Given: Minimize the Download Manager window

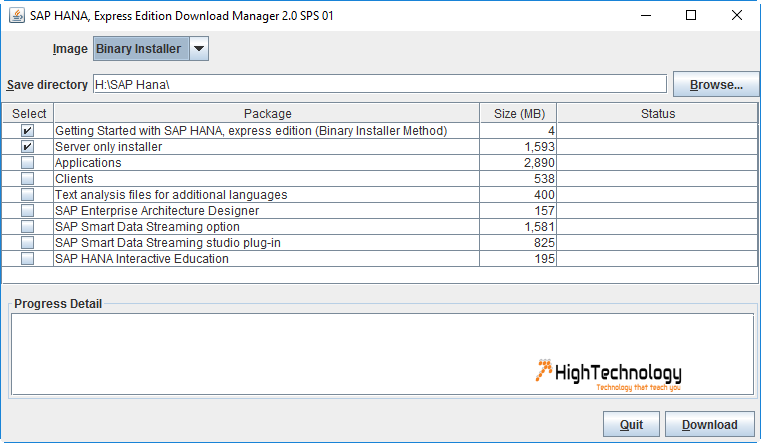Looking at the screenshot, I should click(x=645, y=16).
